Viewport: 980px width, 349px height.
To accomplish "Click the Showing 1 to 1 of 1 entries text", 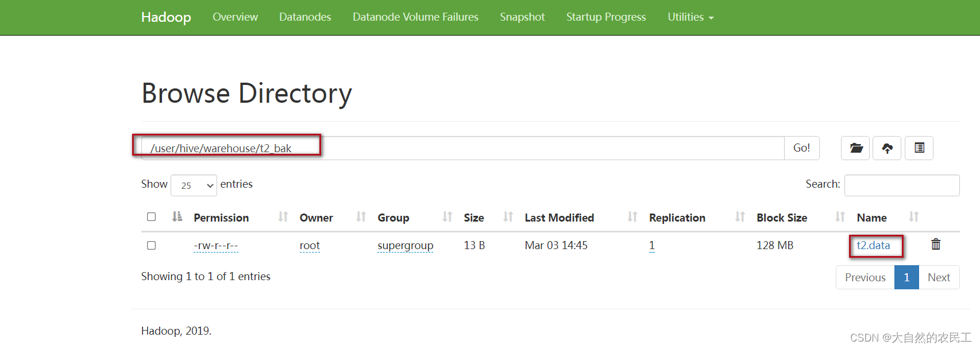I will (206, 276).
